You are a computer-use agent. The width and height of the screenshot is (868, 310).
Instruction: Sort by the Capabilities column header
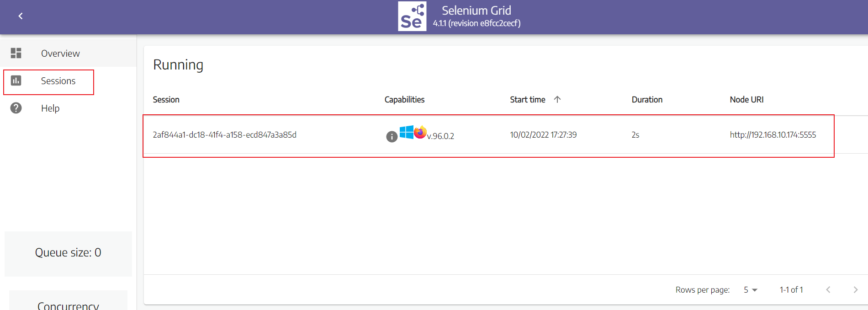404,100
